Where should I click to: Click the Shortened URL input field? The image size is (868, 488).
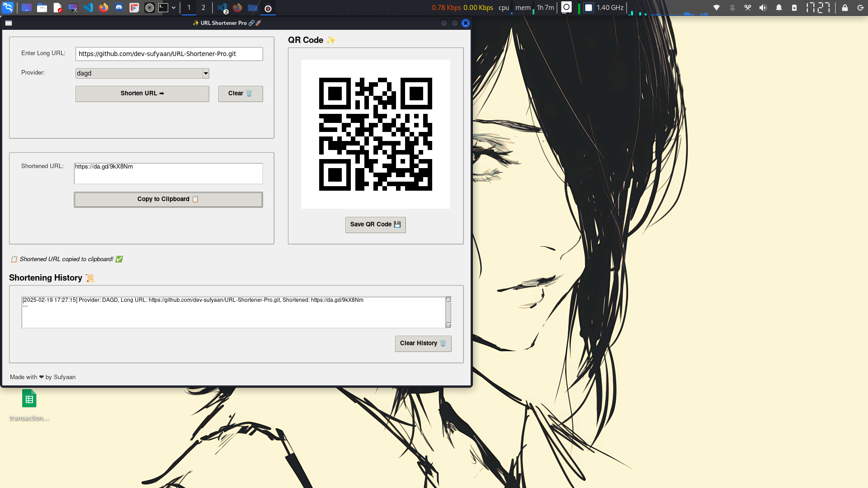168,174
